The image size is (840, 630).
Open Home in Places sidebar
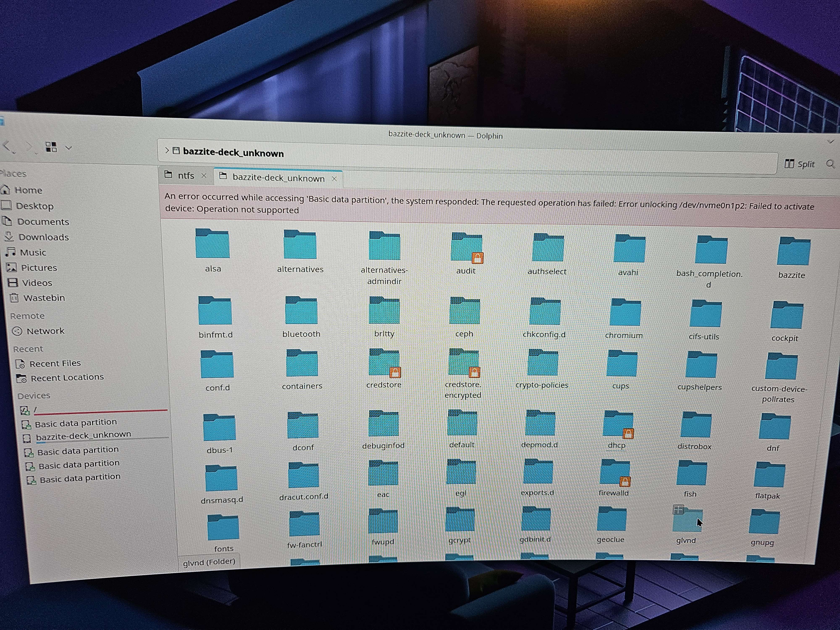[28, 190]
